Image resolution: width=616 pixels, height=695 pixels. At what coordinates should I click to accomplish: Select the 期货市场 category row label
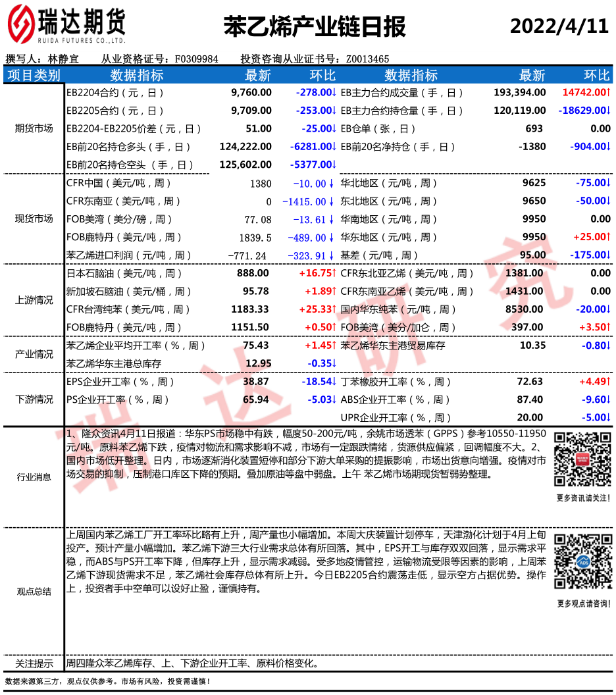(x=34, y=128)
